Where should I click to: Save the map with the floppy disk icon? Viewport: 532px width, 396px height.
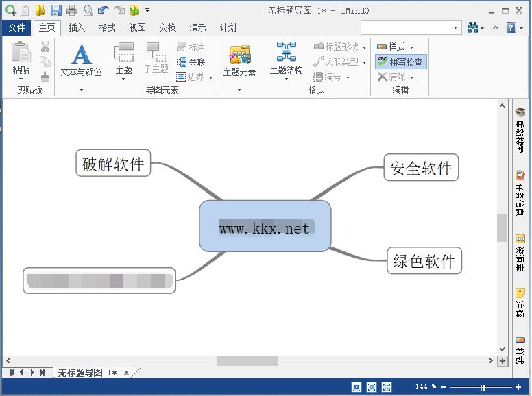56,10
